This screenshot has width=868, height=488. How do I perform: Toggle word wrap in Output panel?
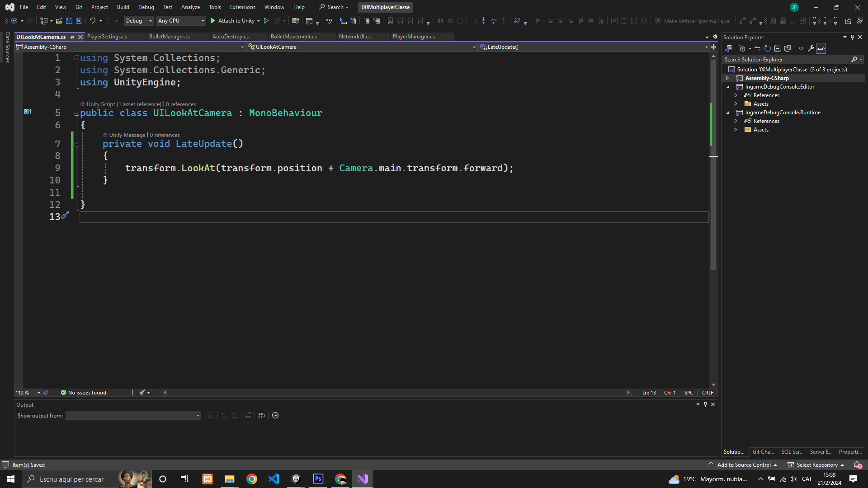point(262,415)
